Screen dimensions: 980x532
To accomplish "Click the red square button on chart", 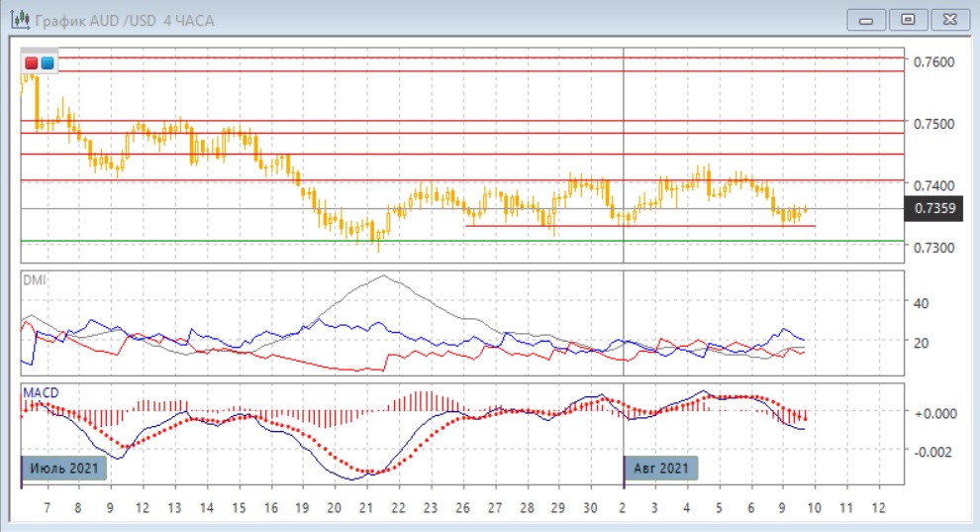I will (32, 63).
